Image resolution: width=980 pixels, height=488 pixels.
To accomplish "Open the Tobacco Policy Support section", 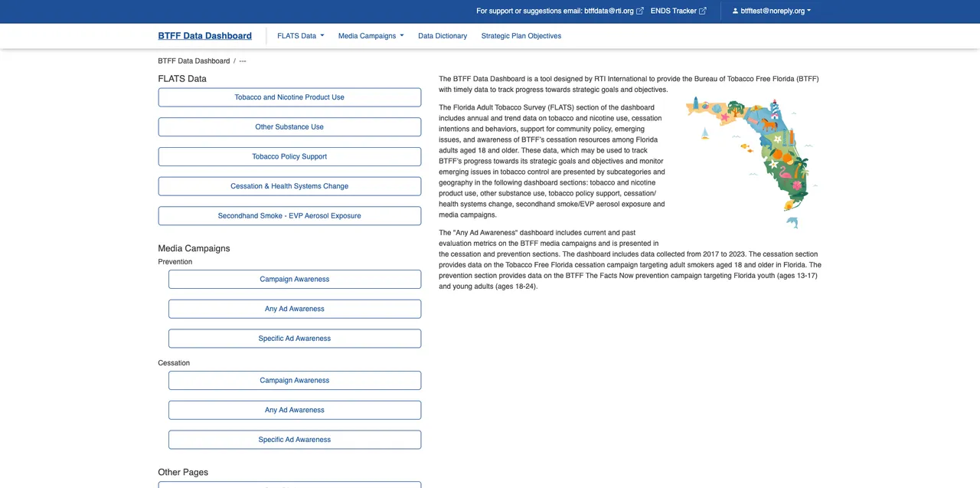I will click(x=289, y=156).
